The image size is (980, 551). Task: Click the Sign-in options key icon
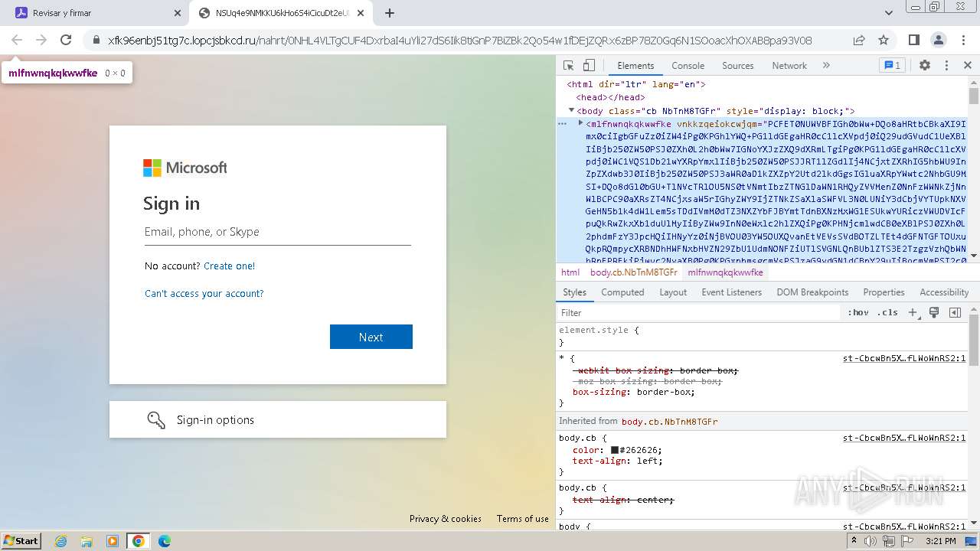pyautogui.click(x=156, y=419)
